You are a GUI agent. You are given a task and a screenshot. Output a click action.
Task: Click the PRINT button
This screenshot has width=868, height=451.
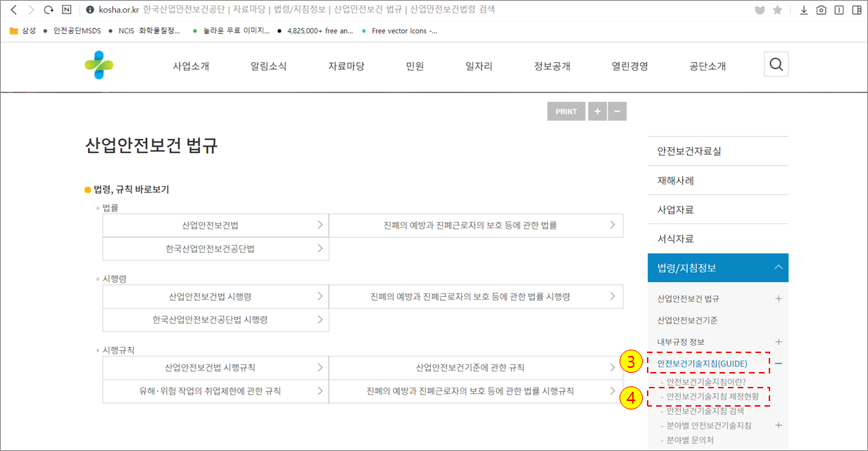(566, 111)
